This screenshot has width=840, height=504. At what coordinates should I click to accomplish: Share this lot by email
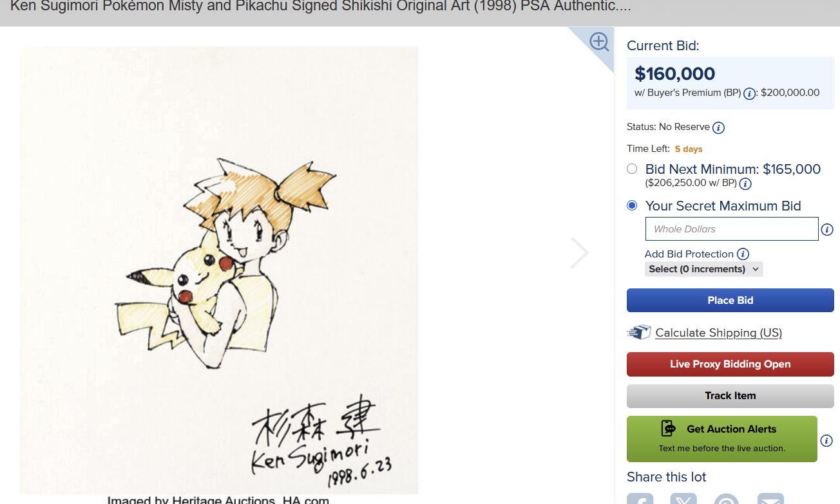770,499
